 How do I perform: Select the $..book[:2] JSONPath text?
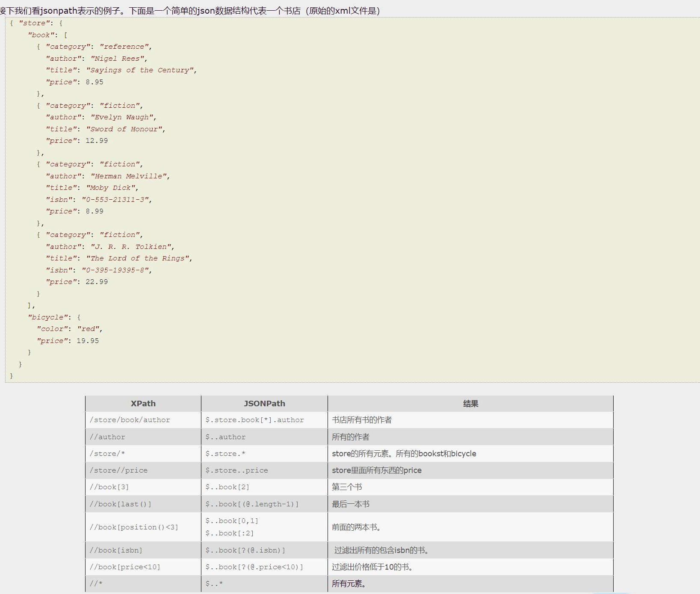pos(230,533)
